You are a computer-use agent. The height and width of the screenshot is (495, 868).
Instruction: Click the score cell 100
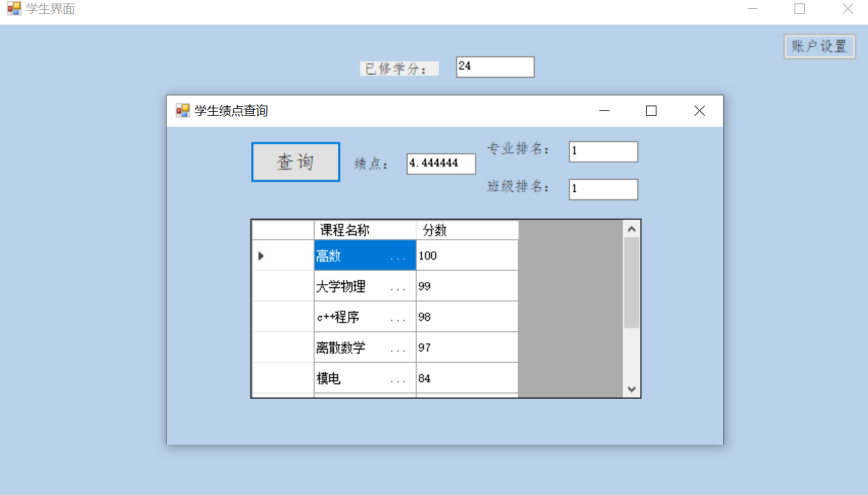467,255
